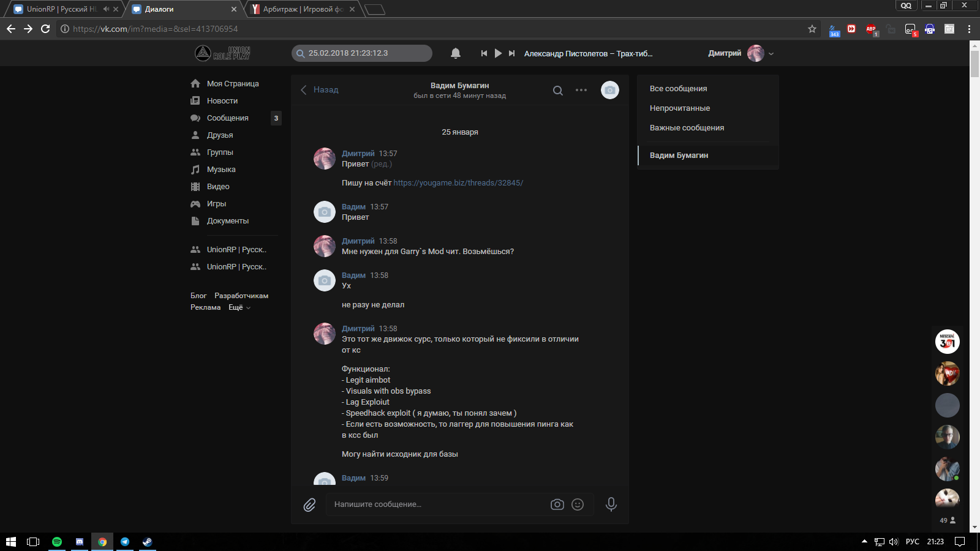Go back in browser history
The image size is (980, 551).
point(11,29)
